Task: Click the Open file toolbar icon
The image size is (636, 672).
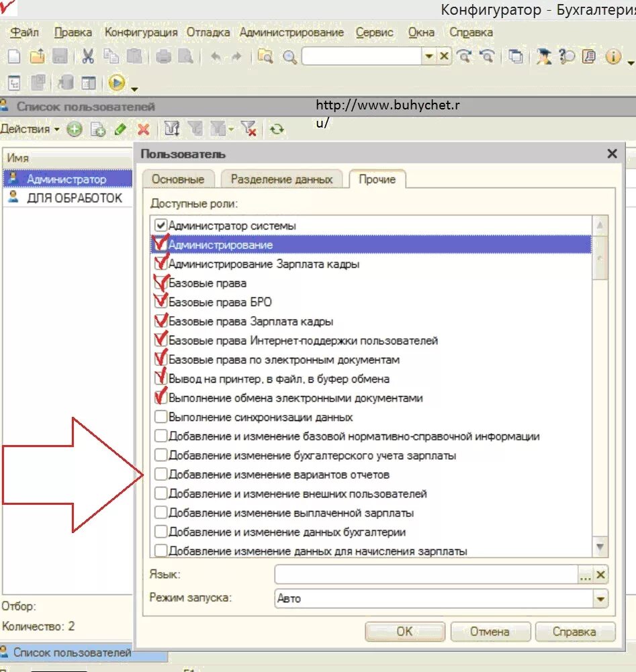Action: point(38,56)
